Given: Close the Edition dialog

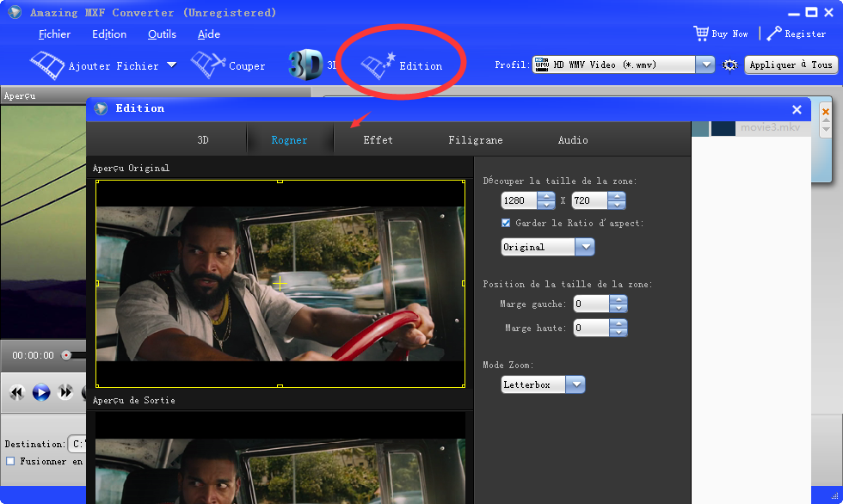Looking at the screenshot, I should pos(797,109).
